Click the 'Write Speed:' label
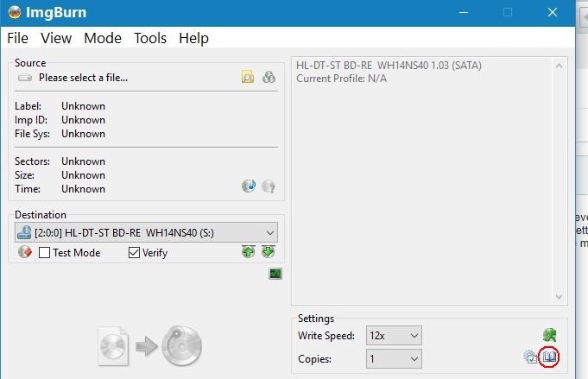This screenshot has width=588, height=379. (326, 336)
